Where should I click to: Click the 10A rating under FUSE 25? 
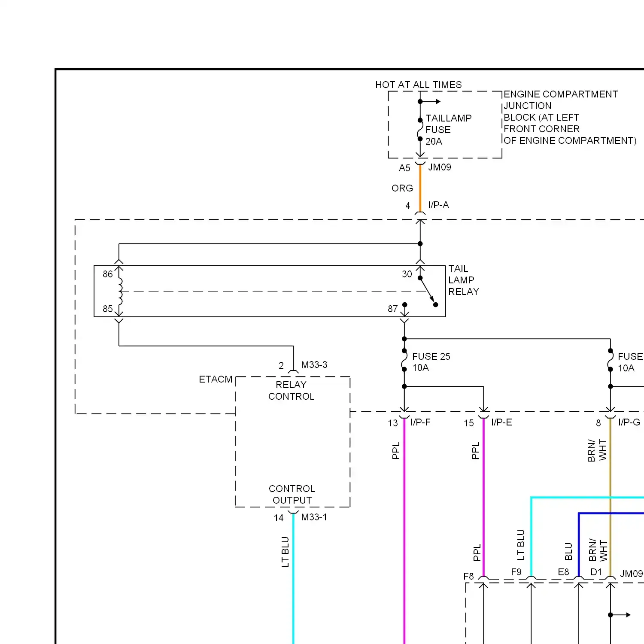tap(420, 368)
